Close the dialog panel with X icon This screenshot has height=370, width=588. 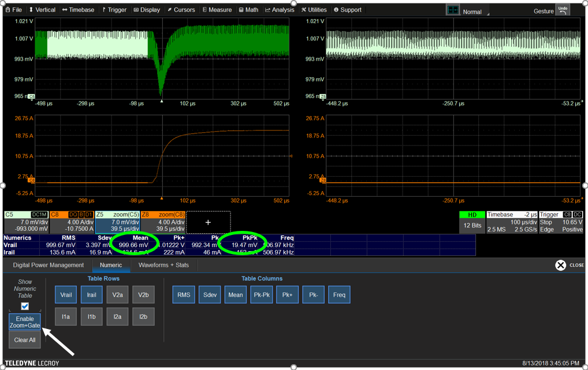point(560,265)
